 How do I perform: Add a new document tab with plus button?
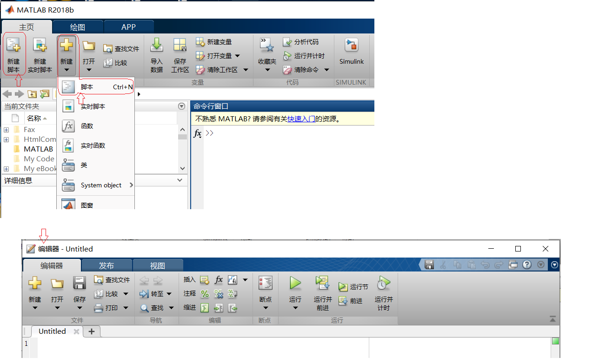[92, 331]
